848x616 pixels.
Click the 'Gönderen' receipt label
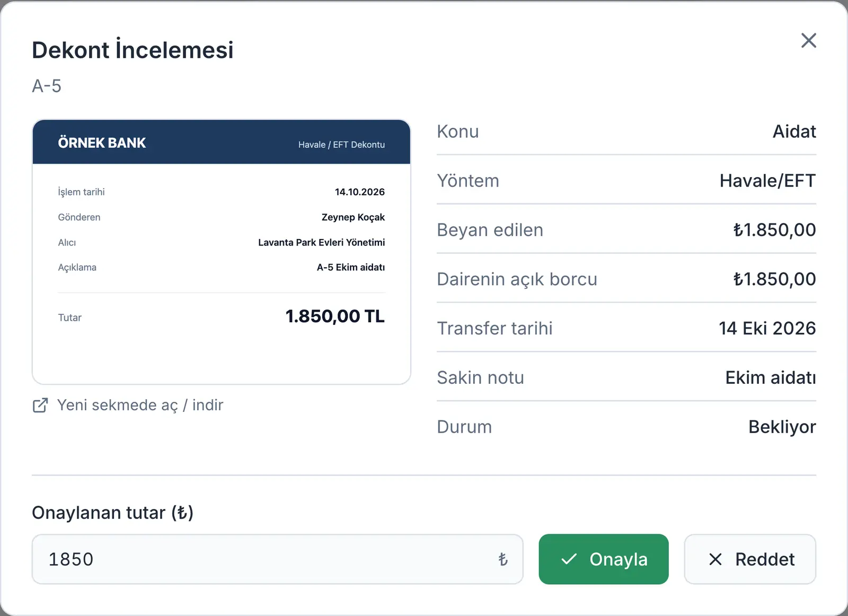click(79, 217)
